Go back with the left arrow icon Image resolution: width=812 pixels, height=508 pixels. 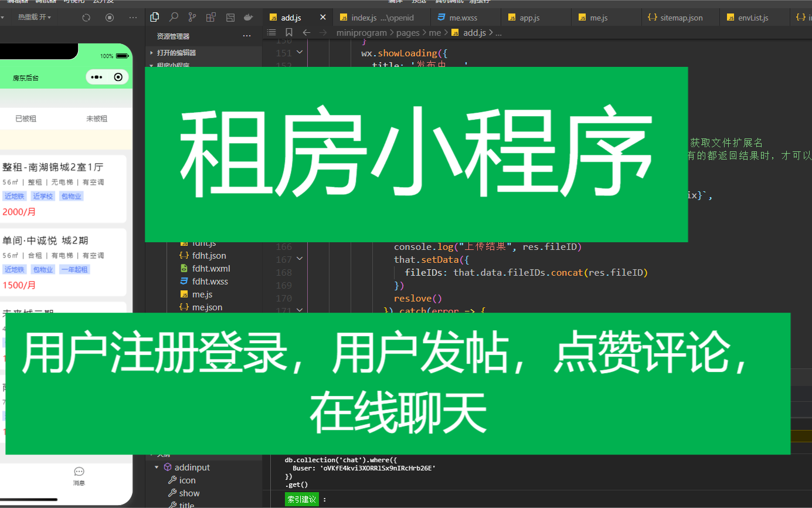click(305, 33)
